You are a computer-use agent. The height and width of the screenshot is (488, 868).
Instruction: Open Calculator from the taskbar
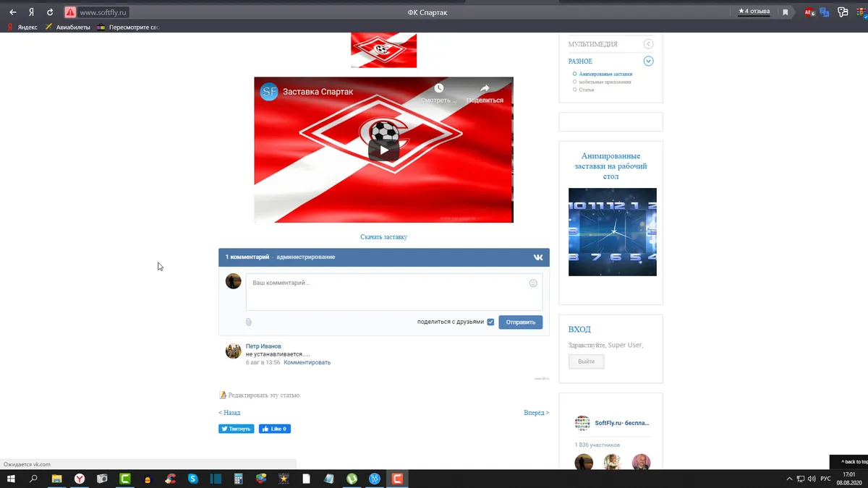pyautogui.click(x=238, y=479)
